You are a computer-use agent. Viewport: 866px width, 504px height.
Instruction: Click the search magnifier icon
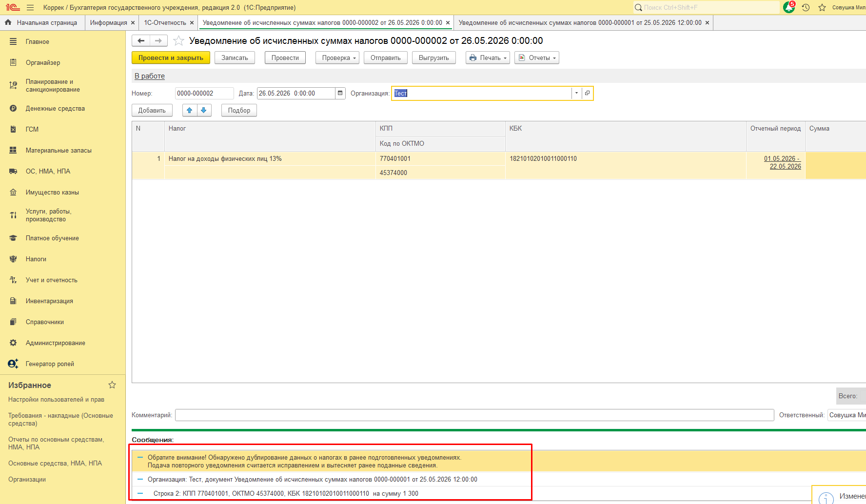click(638, 7)
